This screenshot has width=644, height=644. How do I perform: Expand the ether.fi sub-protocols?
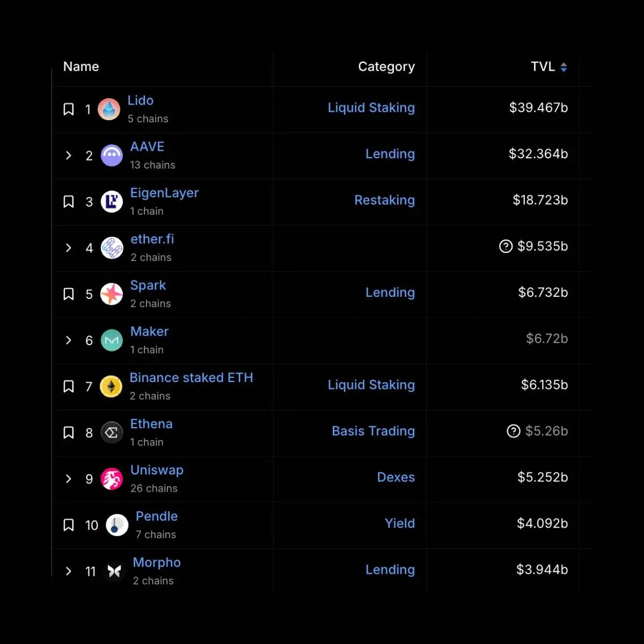[x=69, y=248]
